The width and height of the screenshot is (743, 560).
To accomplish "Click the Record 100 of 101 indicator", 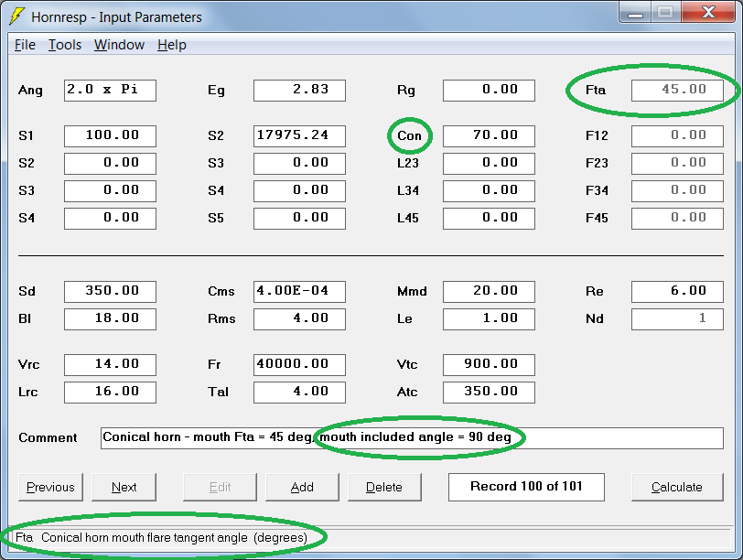I will (x=526, y=487).
